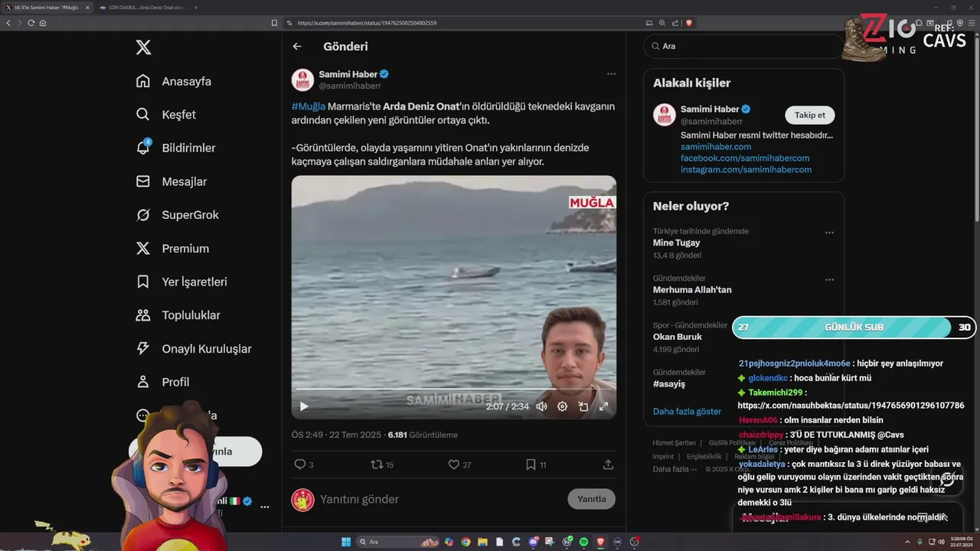Open video settings gear
Viewport: 980px width, 551px height.
pyautogui.click(x=562, y=406)
